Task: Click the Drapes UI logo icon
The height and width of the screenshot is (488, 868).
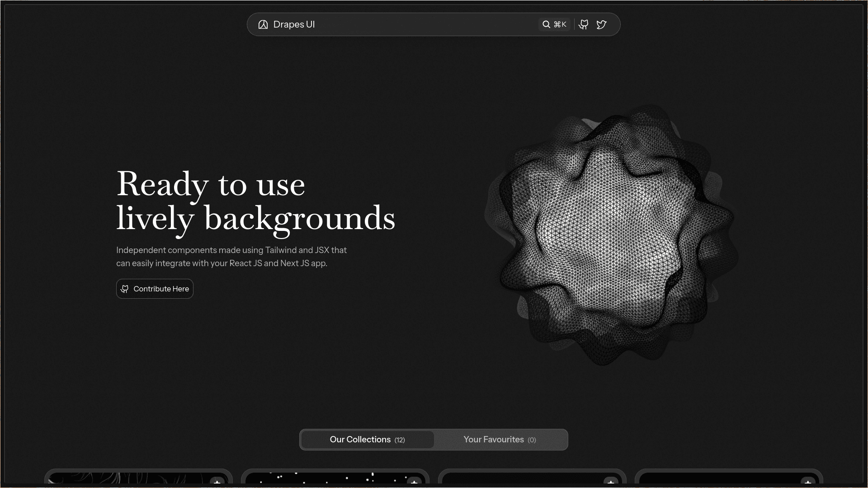Action: [x=263, y=24]
